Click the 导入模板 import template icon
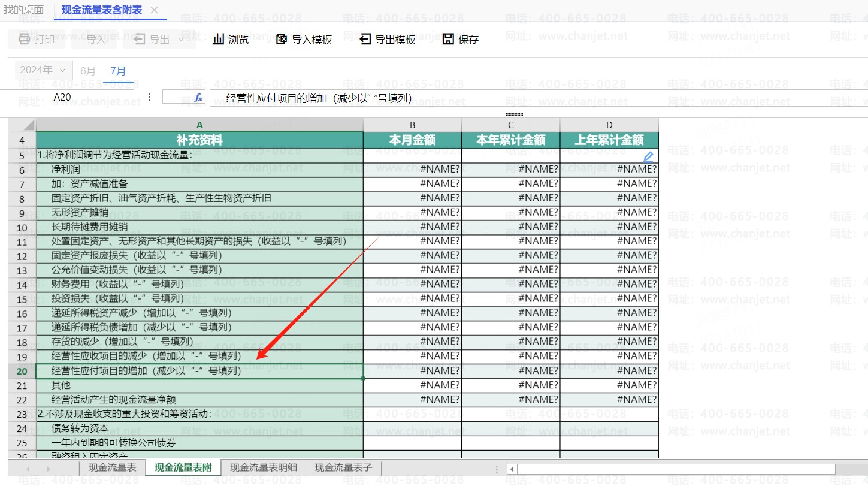Image resolution: width=868 pixels, height=486 pixels. tap(282, 40)
